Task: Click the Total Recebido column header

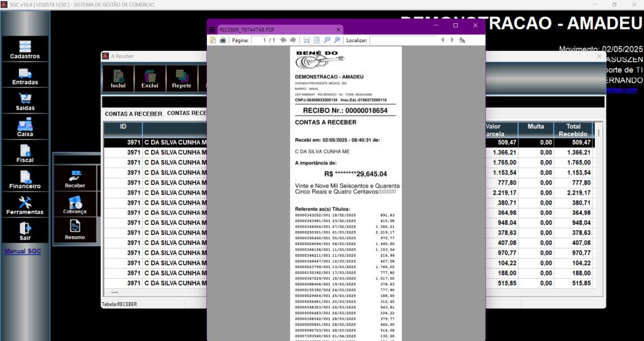Action: pos(573,129)
